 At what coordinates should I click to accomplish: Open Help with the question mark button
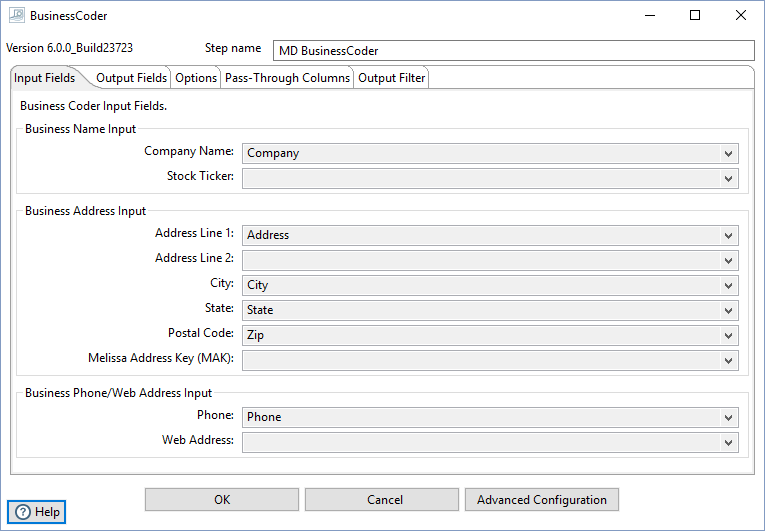[x=37, y=512]
